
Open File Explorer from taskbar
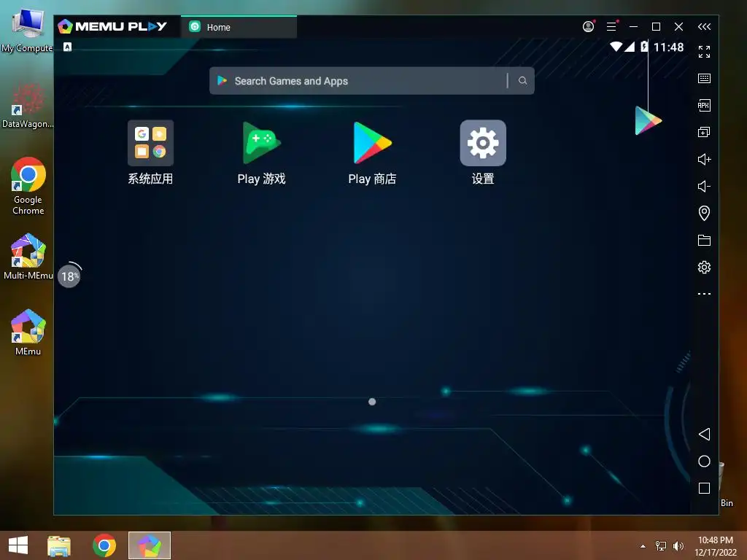pyautogui.click(x=59, y=545)
